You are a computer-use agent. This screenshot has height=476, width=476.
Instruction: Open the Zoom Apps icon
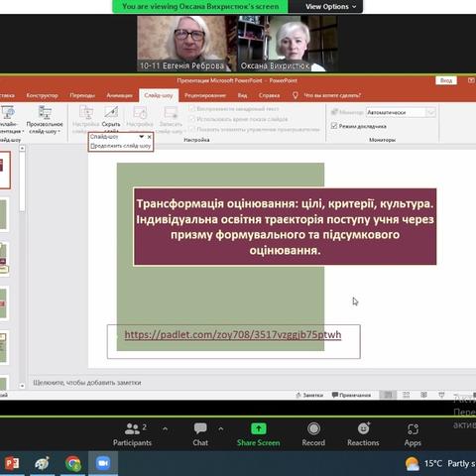413,429
